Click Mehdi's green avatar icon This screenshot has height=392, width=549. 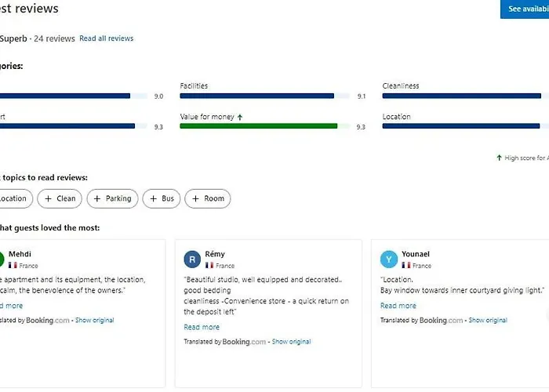2,260
